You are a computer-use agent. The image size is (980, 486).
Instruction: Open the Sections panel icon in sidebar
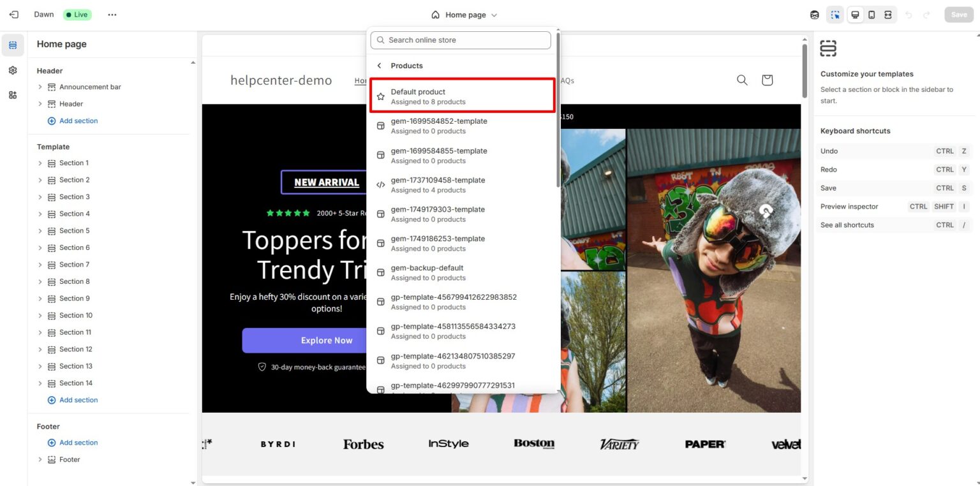[x=13, y=45]
